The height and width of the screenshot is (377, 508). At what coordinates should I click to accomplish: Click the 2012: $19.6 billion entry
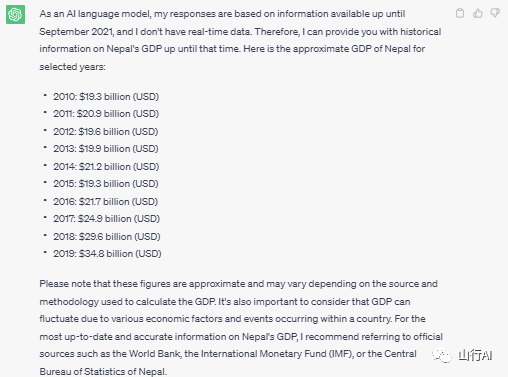(106, 132)
